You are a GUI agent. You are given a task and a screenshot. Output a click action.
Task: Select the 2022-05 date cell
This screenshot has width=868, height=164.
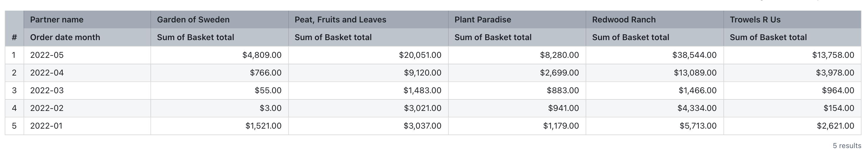[x=47, y=55]
